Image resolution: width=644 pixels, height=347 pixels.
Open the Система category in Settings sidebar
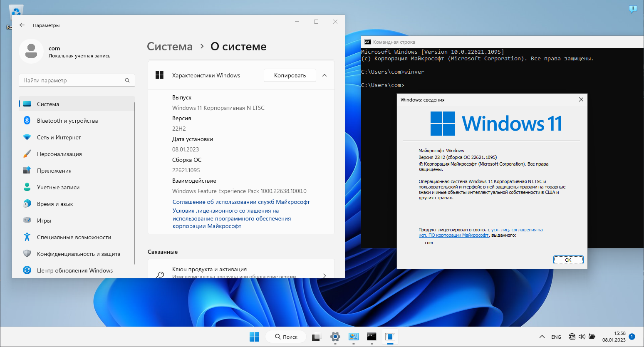[x=77, y=104]
